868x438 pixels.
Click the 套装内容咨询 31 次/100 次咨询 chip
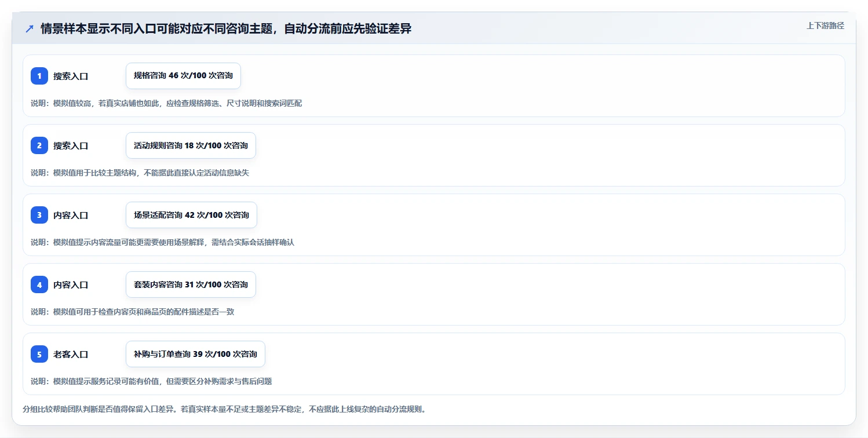[191, 284]
